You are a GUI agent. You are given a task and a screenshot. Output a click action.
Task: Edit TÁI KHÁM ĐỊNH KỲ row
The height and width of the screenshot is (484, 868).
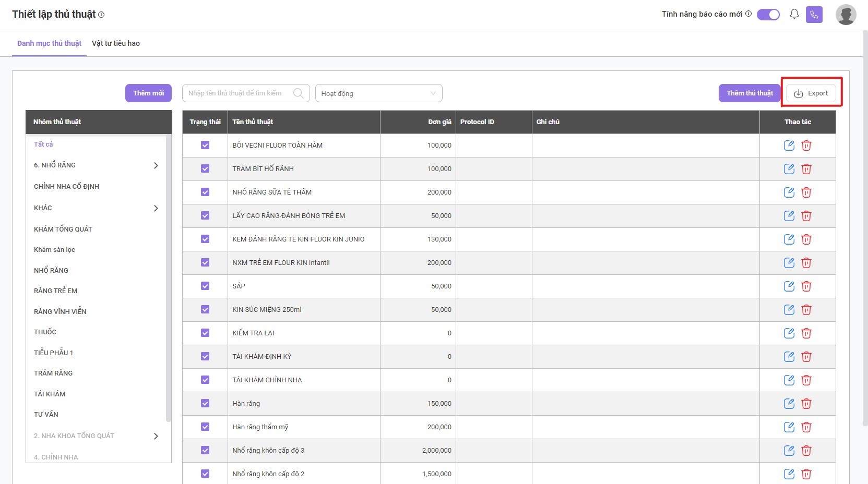(x=789, y=357)
